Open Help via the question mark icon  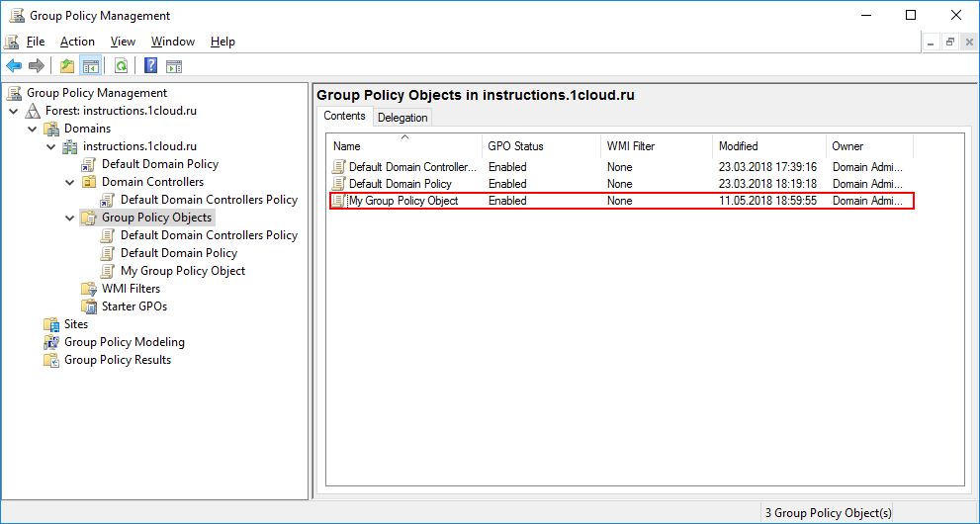point(150,66)
